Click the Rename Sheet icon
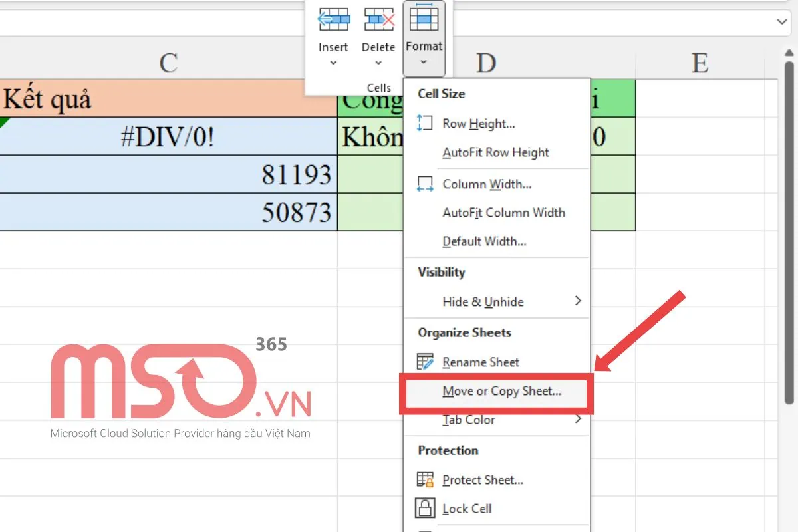The height and width of the screenshot is (532, 798). pyautogui.click(x=426, y=362)
